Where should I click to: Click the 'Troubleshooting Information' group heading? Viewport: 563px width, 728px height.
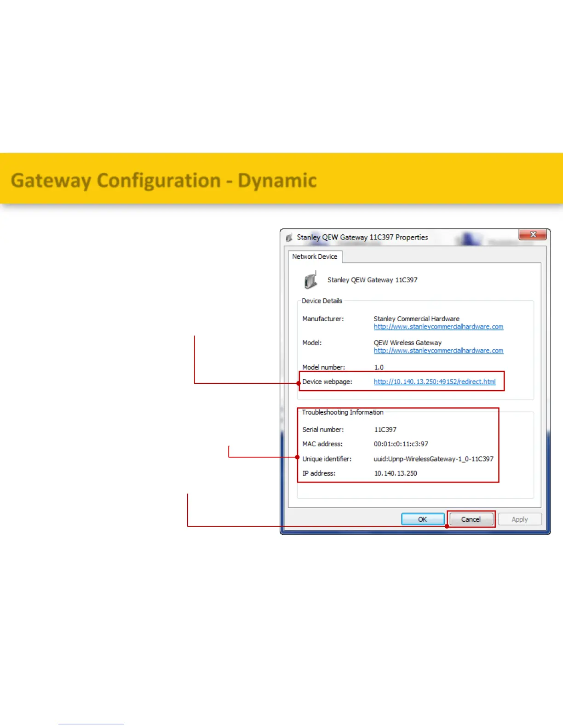coord(343,412)
